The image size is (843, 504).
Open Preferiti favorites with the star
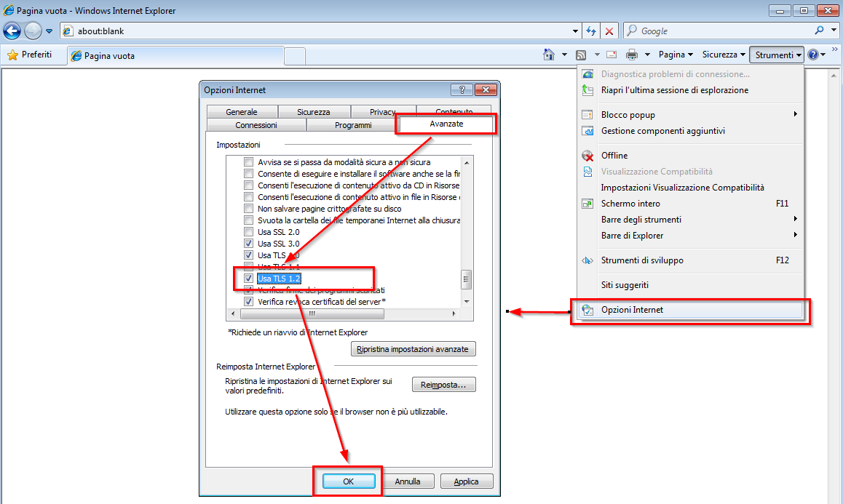[30, 55]
